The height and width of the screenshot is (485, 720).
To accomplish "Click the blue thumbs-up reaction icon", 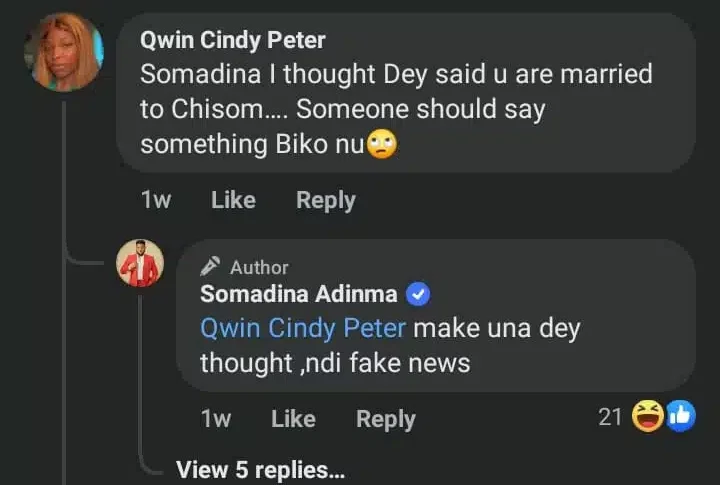I will 680,418.
